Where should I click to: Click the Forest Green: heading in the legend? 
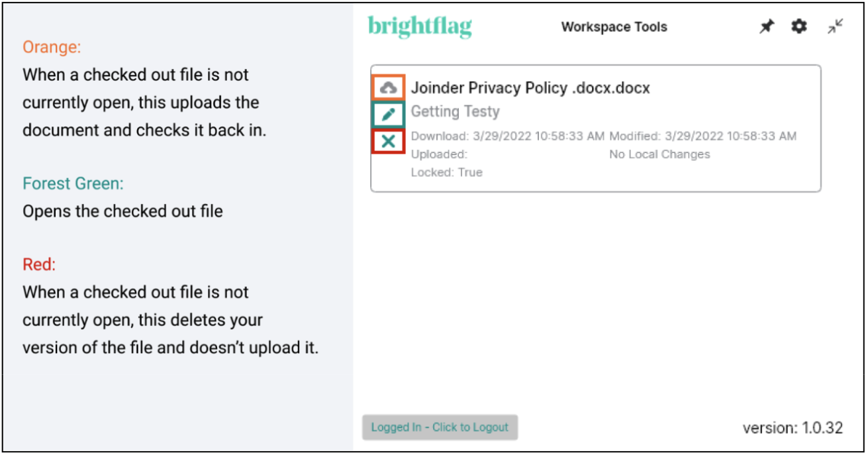73,183
